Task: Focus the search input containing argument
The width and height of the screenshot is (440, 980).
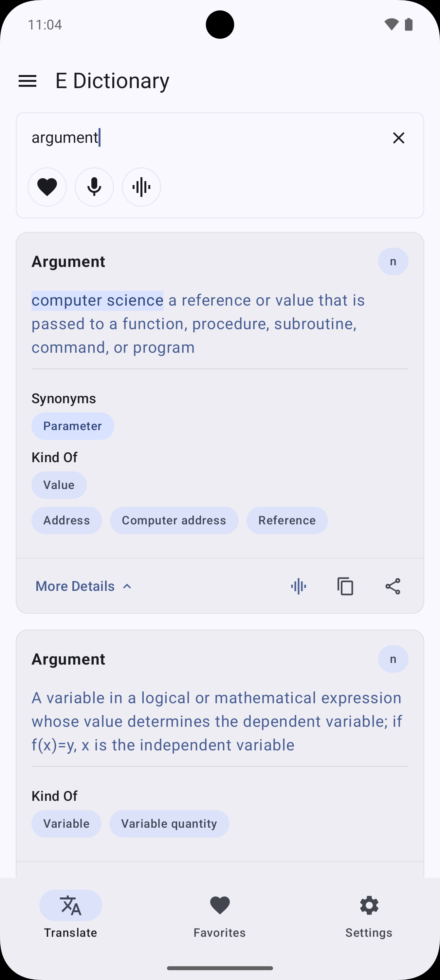Action: 205,137
